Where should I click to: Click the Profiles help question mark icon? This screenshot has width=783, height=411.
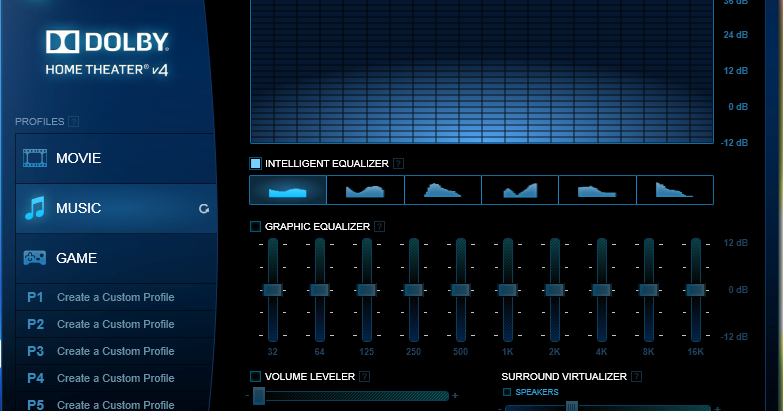coord(73,121)
